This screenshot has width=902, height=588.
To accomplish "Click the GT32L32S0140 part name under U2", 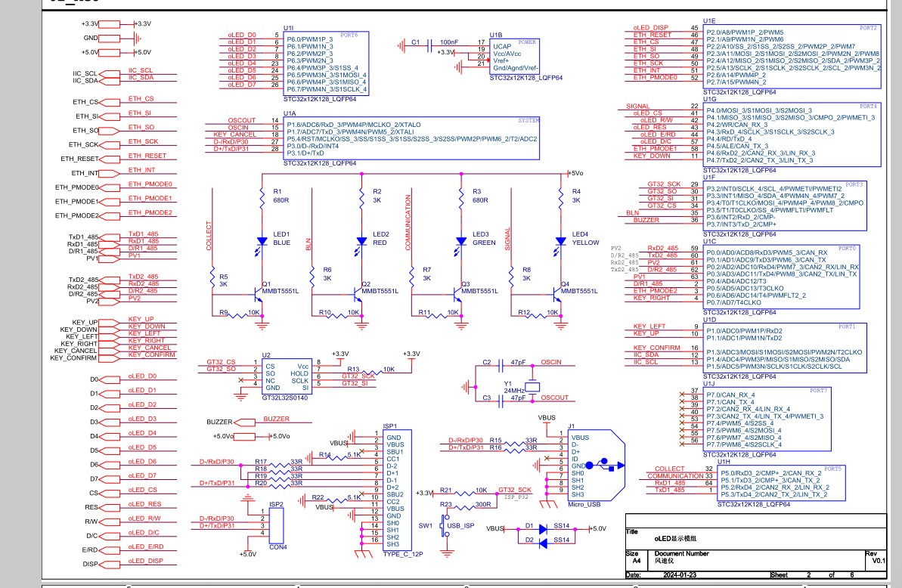I will pos(285,398).
